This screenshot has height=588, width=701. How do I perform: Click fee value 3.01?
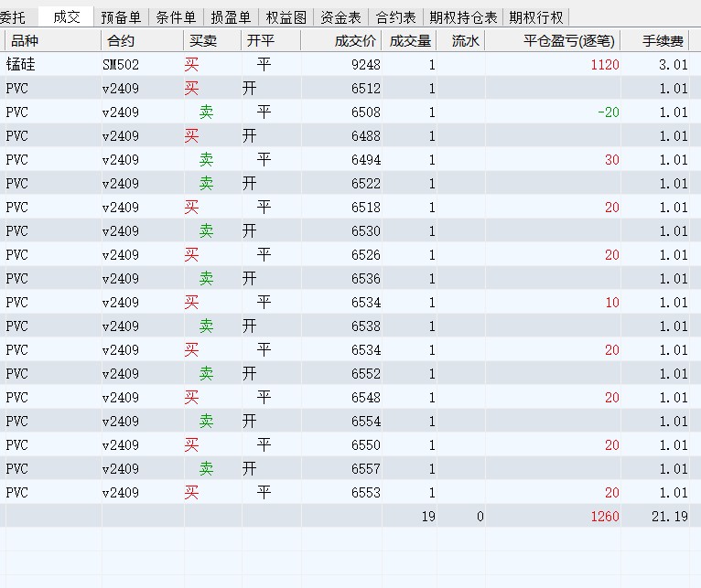674,64
